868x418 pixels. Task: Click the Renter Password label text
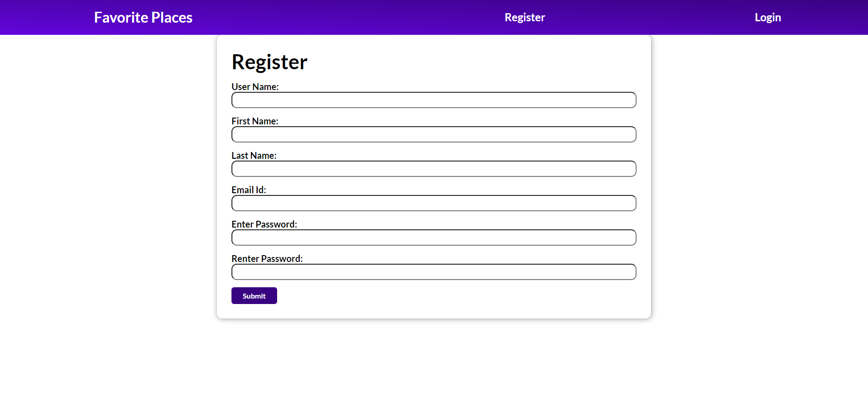click(x=267, y=258)
